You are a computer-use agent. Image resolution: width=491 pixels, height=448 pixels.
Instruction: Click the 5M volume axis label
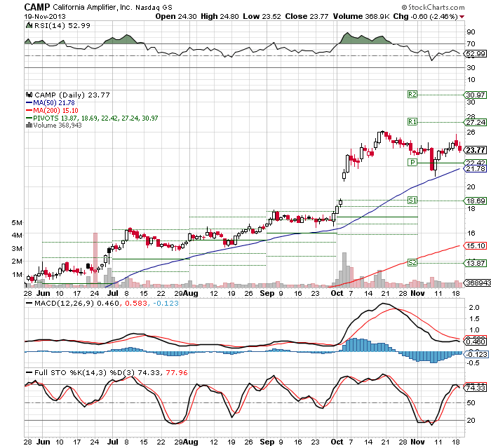pos(17,222)
